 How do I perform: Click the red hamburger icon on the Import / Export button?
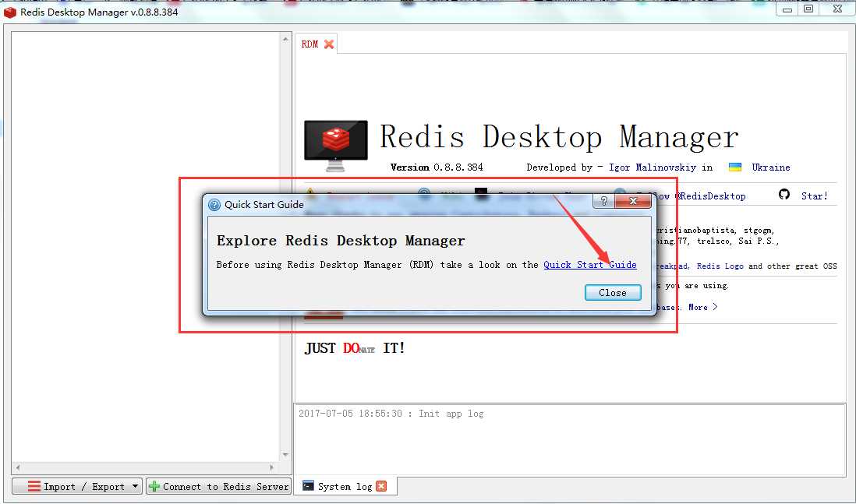pyautogui.click(x=34, y=486)
